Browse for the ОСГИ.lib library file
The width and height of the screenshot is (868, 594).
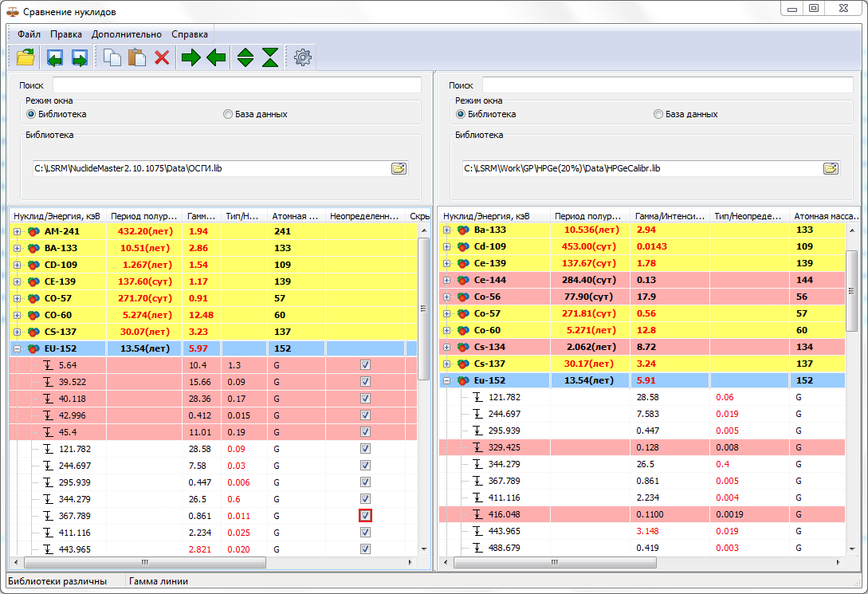(x=399, y=168)
